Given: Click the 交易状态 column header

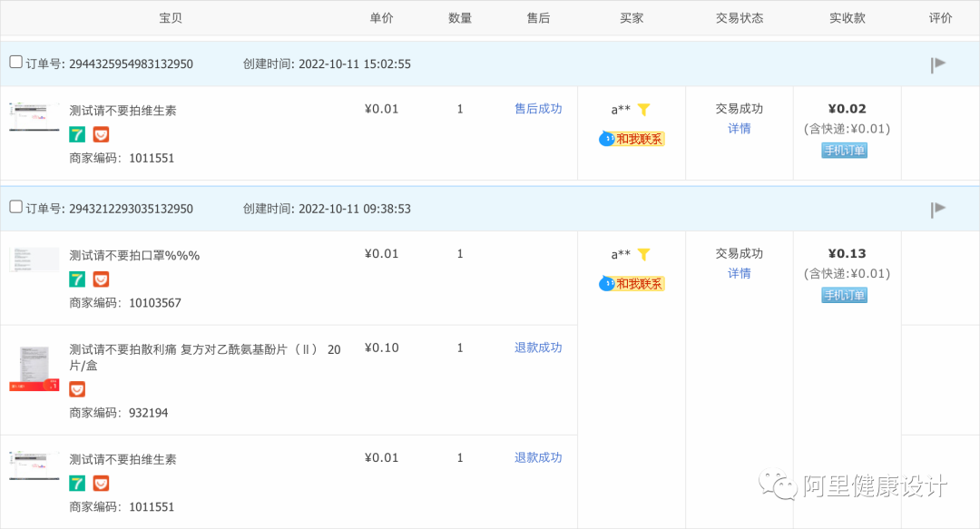Looking at the screenshot, I should click(x=740, y=18).
